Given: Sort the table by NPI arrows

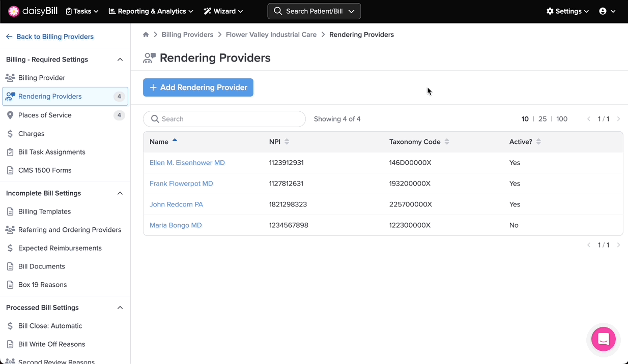Looking at the screenshot, I should coord(287,142).
